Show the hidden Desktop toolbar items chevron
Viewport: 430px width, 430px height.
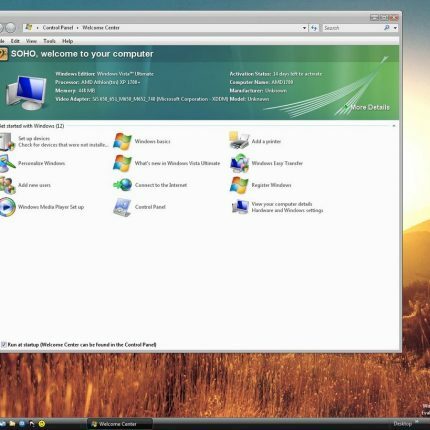(x=416, y=422)
